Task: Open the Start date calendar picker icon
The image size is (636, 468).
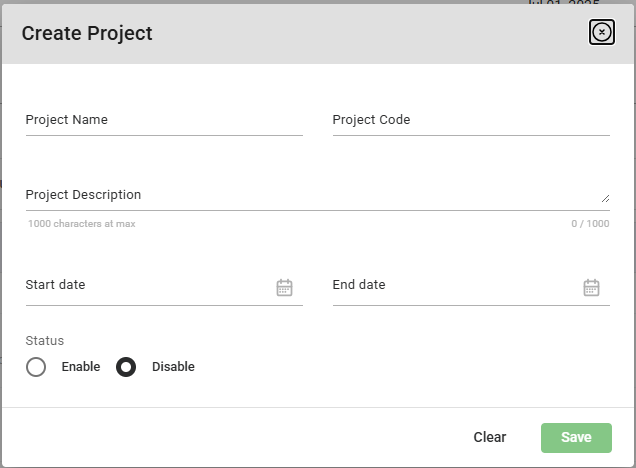Action: coord(284,288)
